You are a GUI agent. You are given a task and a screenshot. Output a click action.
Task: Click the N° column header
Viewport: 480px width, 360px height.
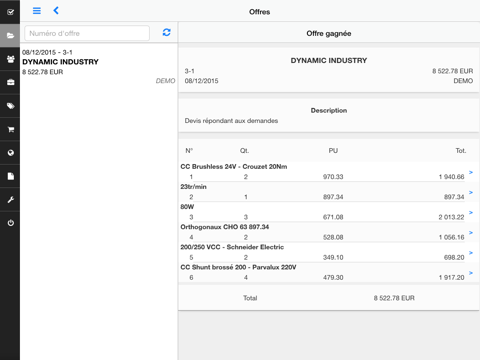click(x=189, y=151)
